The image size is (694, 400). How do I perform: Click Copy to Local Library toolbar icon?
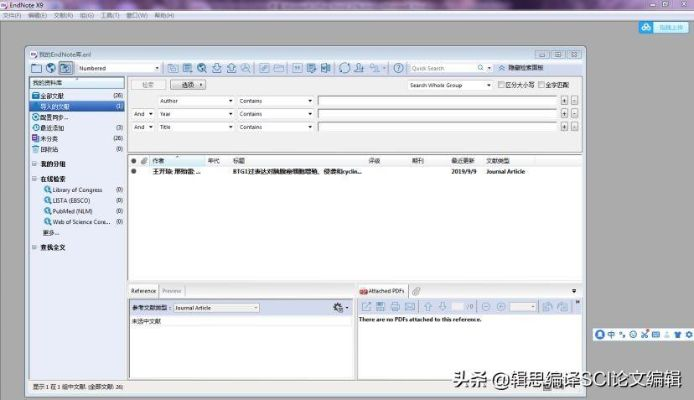(173, 68)
